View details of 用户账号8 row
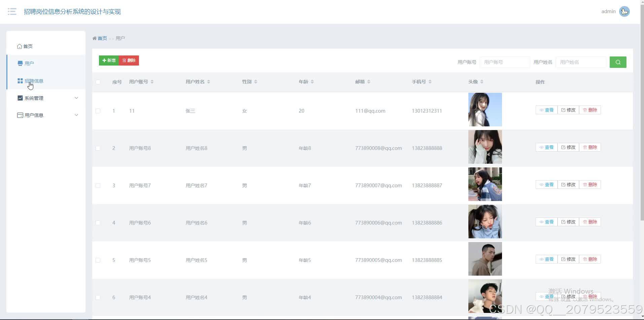The height and width of the screenshot is (320, 644). click(x=546, y=147)
